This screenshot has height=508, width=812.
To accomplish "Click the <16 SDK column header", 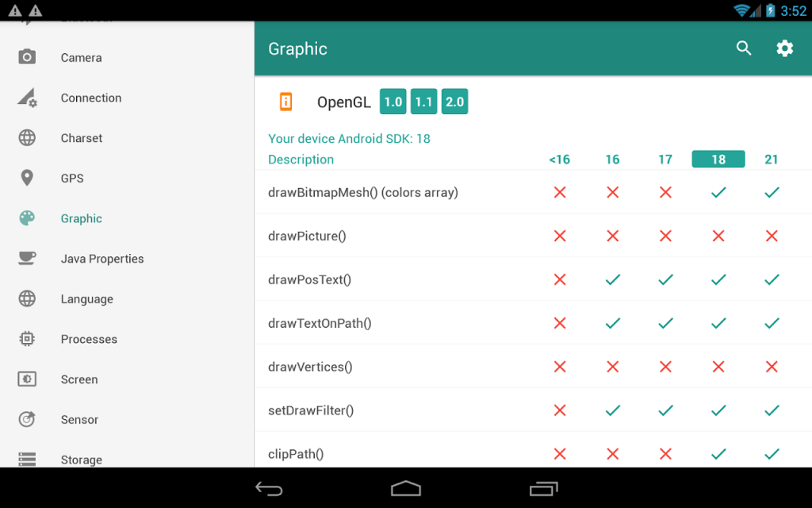I will 559,159.
